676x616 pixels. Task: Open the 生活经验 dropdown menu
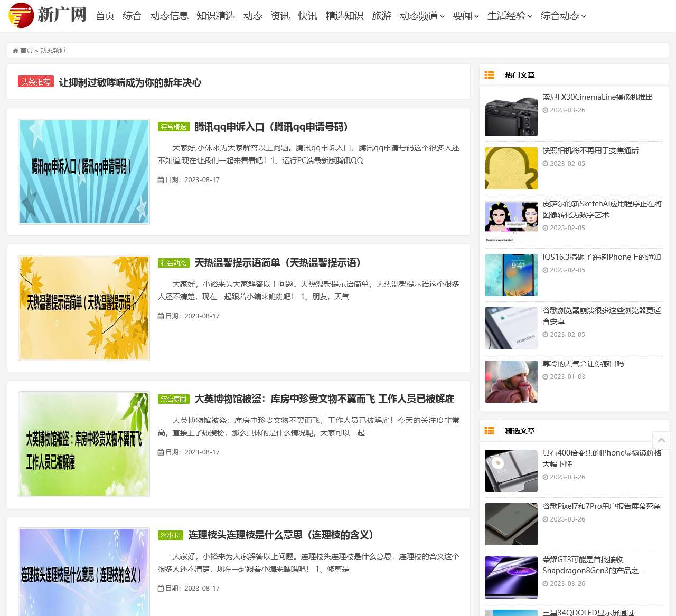point(509,16)
